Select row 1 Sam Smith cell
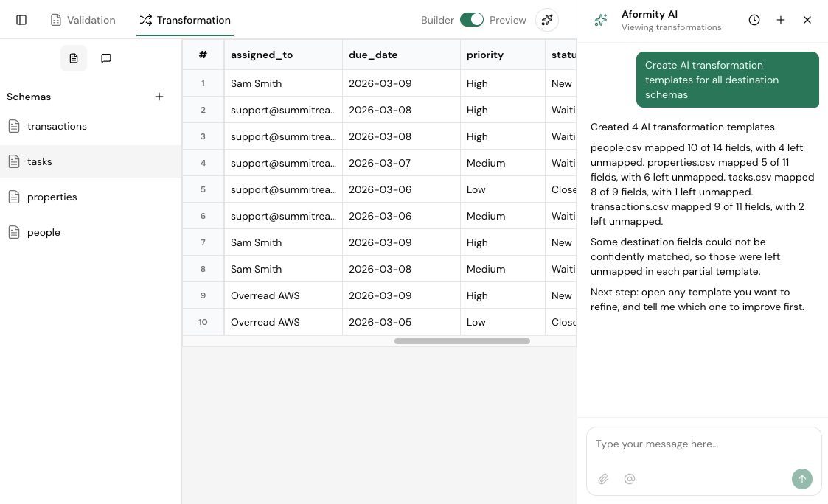This screenshot has height=504, width=828. pyautogui.click(x=283, y=83)
